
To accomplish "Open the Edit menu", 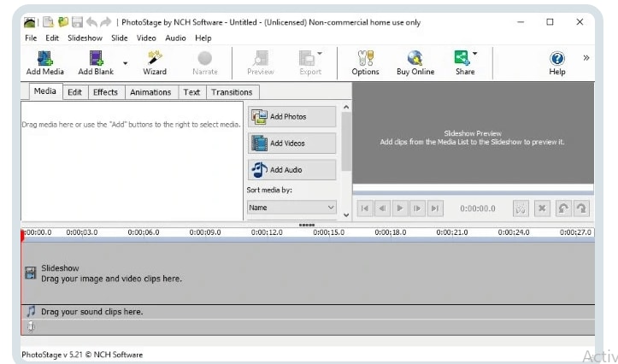I will [52, 38].
